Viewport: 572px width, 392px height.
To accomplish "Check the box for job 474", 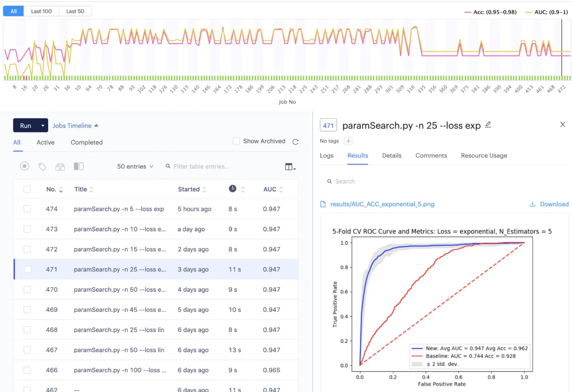I will pos(27,209).
